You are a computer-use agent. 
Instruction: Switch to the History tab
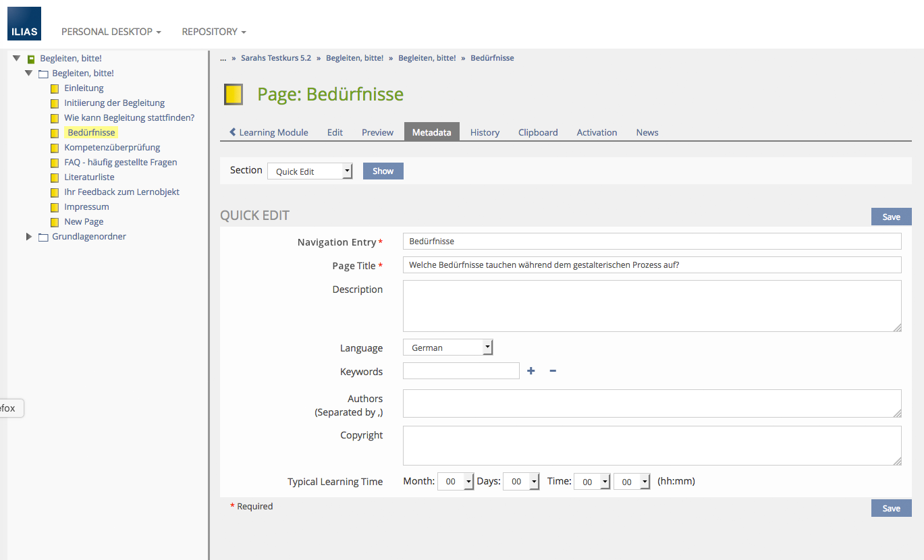coord(485,132)
